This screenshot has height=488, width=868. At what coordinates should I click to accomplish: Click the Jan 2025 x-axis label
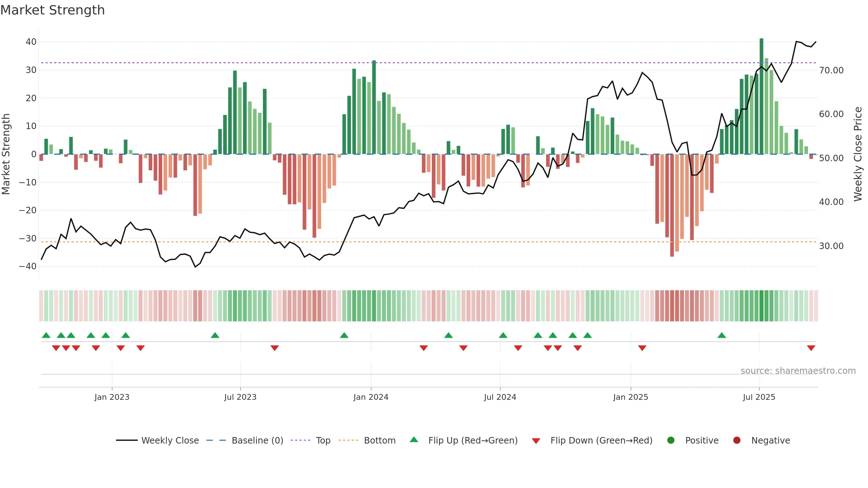click(630, 397)
